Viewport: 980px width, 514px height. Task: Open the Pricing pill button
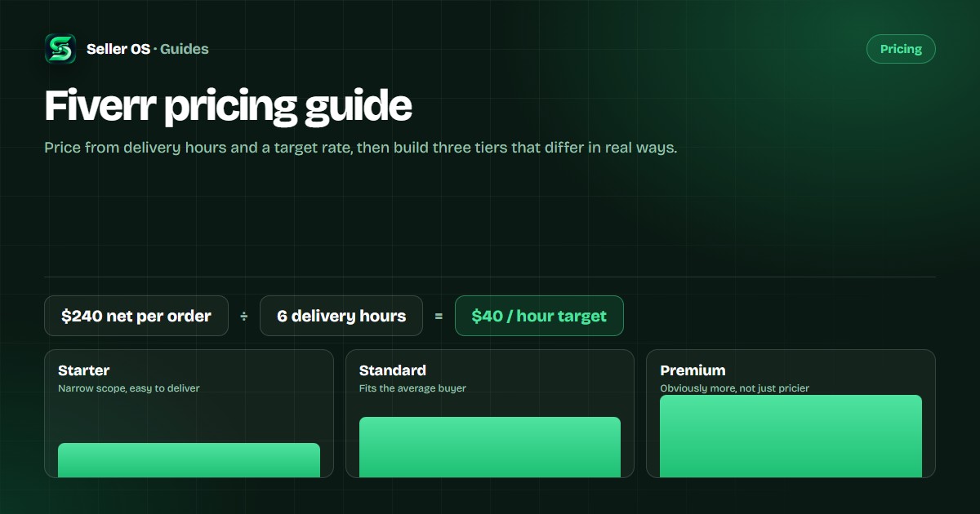click(x=901, y=49)
